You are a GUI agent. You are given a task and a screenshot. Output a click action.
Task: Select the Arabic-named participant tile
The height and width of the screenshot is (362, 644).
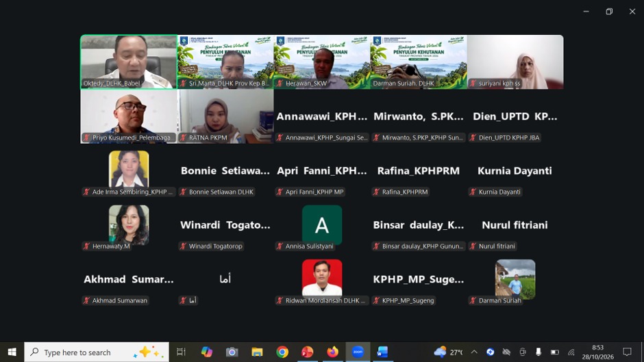point(225,279)
